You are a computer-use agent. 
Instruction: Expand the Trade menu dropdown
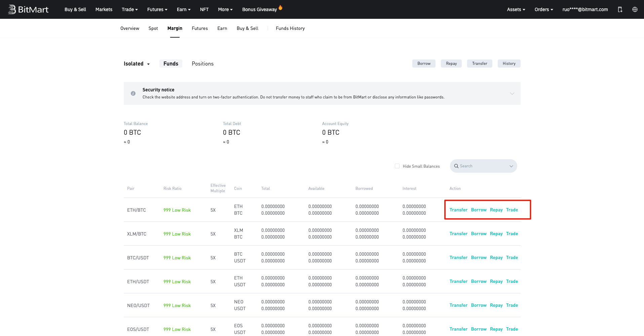tap(129, 9)
